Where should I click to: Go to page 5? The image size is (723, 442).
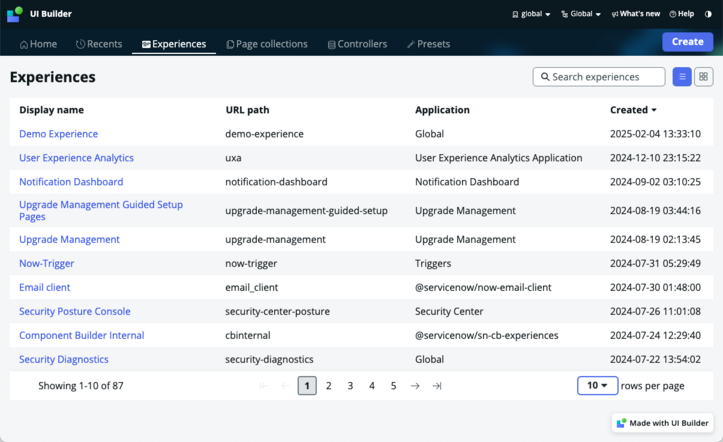pyautogui.click(x=393, y=386)
